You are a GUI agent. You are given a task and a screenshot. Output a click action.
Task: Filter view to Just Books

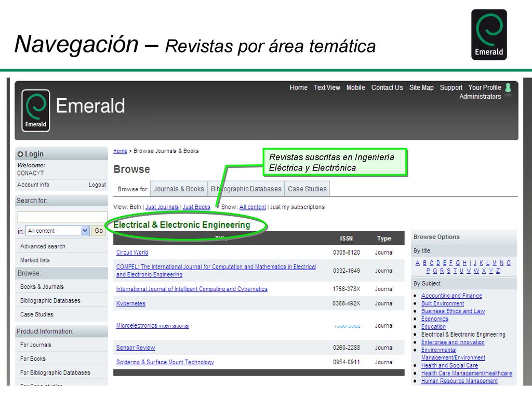[196, 207]
